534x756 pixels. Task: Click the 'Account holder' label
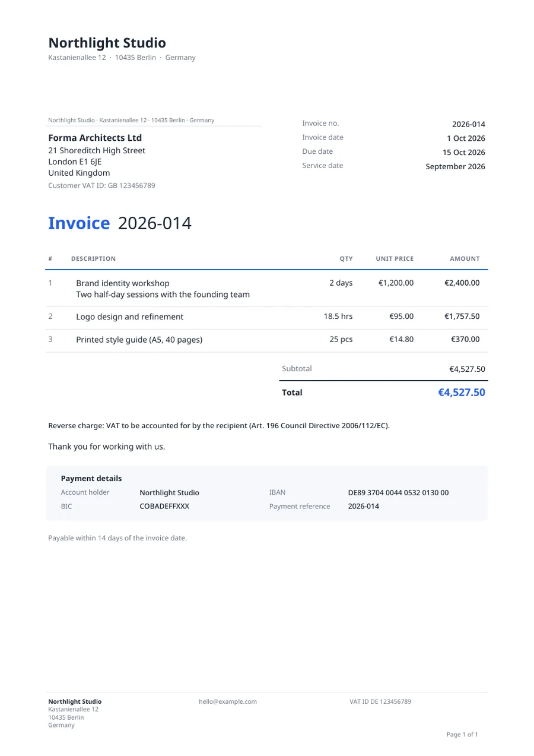click(85, 492)
